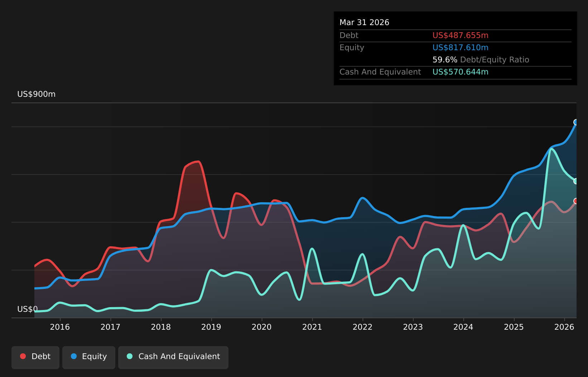The image size is (588, 377).
Task: Click the 2022 x-axis label
Action: point(363,327)
